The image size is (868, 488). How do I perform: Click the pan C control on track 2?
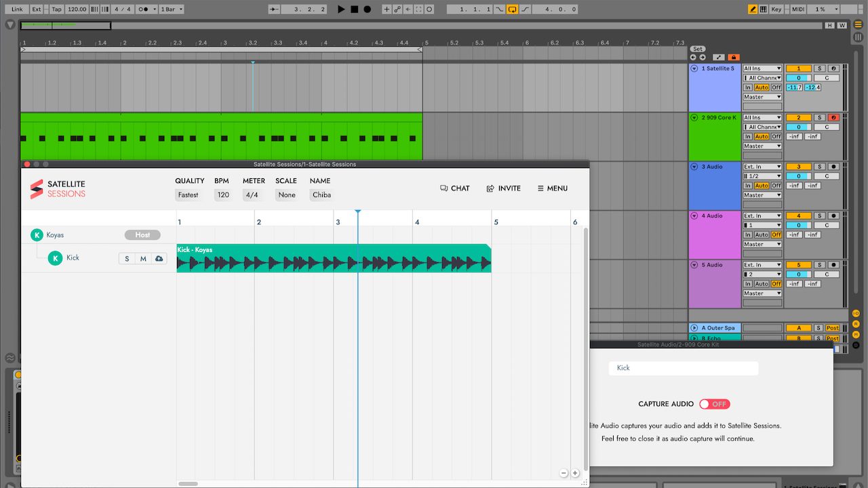coord(827,127)
